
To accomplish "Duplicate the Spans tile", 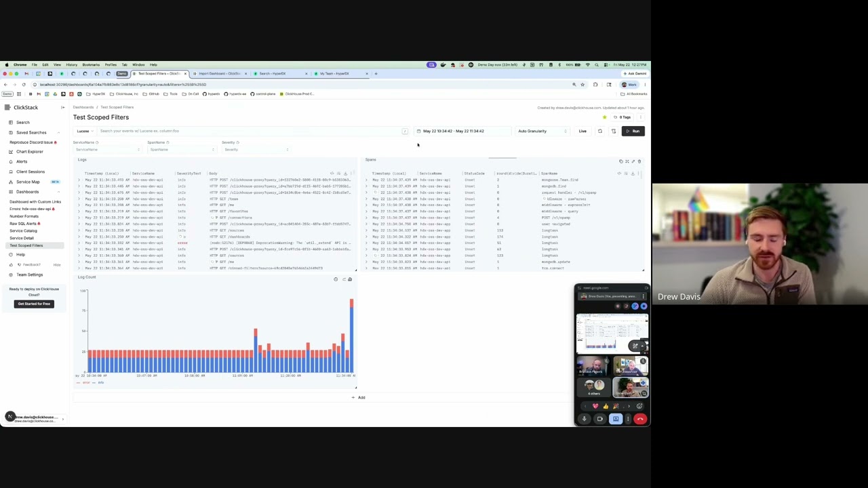I will point(620,161).
